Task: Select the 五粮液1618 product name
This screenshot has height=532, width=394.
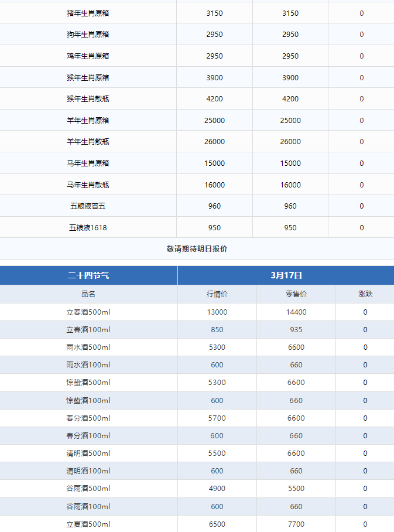Action: pos(88,228)
